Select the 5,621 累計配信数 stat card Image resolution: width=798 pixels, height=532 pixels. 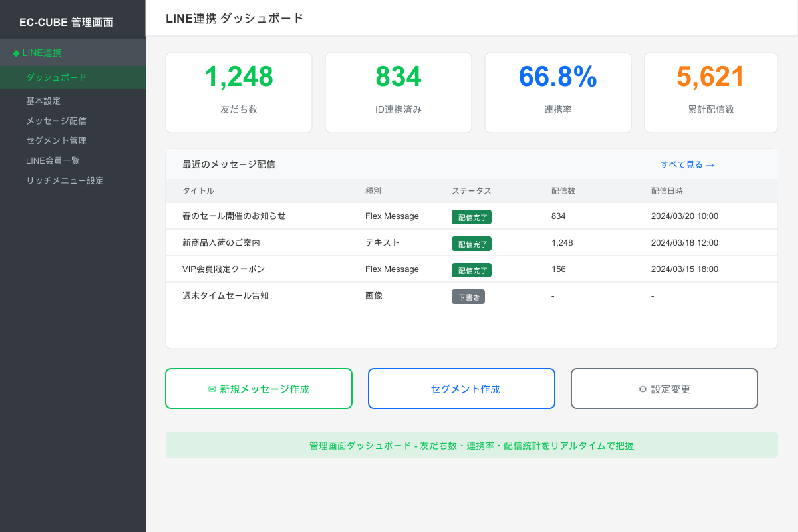pyautogui.click(x=710, y=92)
